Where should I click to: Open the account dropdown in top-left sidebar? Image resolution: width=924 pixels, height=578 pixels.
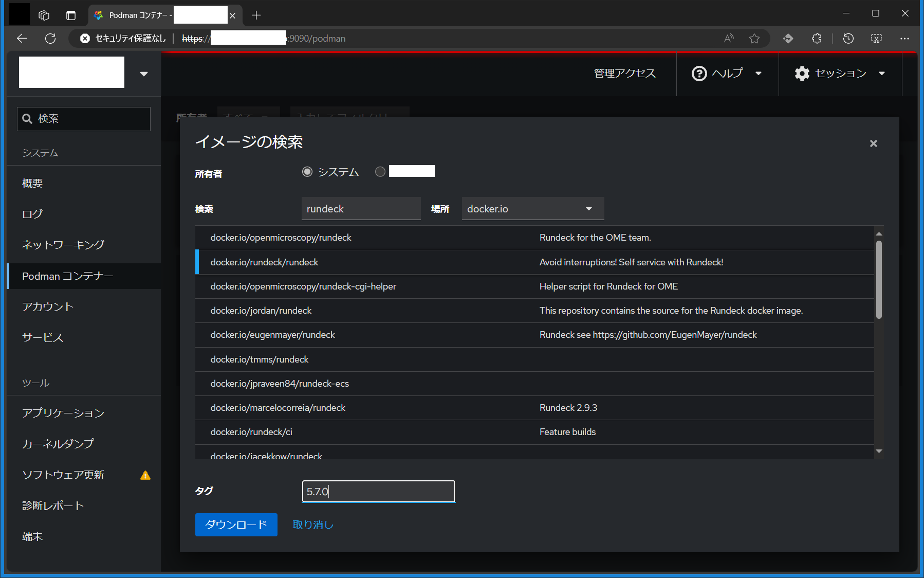[x=143, y=73]
